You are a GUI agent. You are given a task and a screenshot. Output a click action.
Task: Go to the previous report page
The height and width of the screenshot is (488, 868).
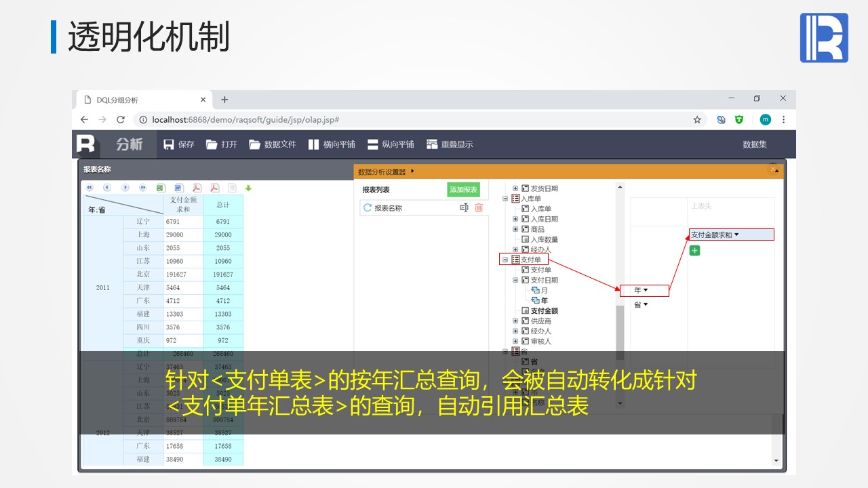(x=107, y=188)
